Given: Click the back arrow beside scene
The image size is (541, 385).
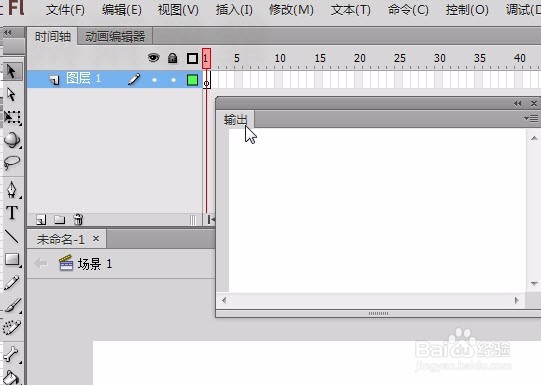Looking at the screenshot, I should tap(41, 264).
